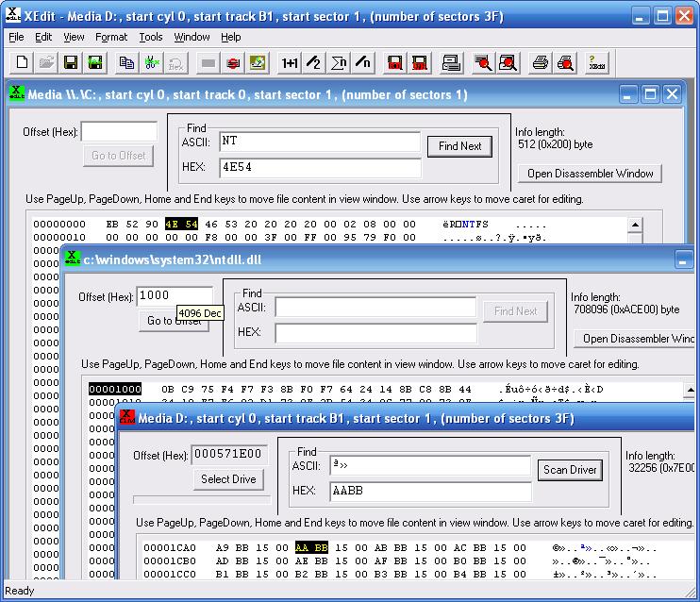The width and height of the screenshot is (700, 602).
Task: Open Disassembler Window for Media C:
Action: pos(591,174)
